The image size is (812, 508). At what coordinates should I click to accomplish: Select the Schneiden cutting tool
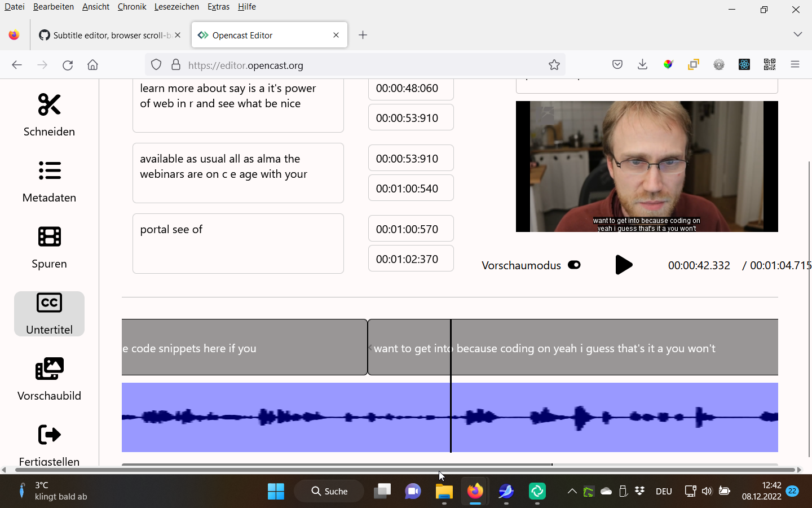(x=49, y=116)
